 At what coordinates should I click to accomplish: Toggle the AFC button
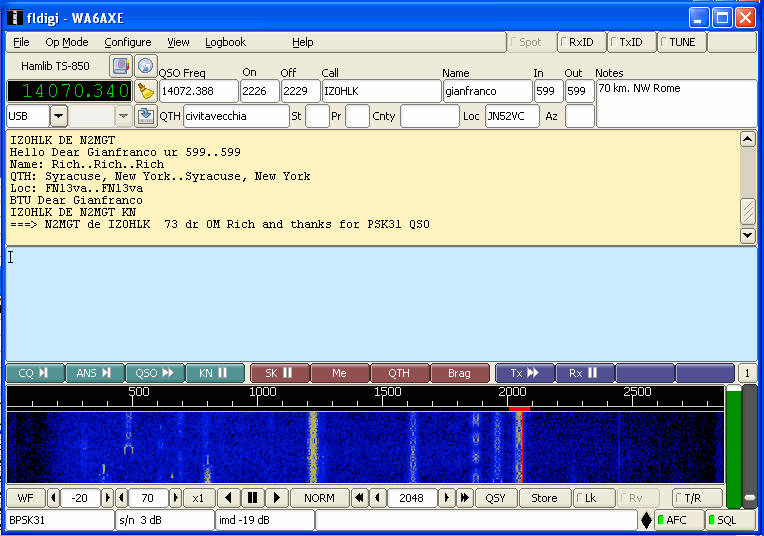coord(679,520)
